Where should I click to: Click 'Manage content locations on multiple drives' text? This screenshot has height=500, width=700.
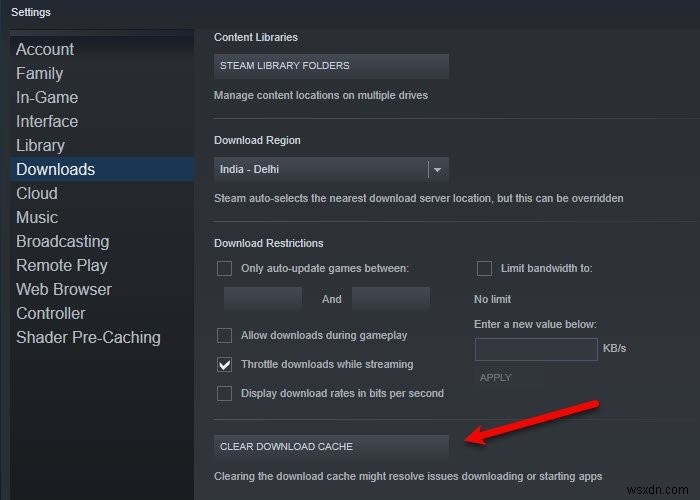(x=321, y=96)
